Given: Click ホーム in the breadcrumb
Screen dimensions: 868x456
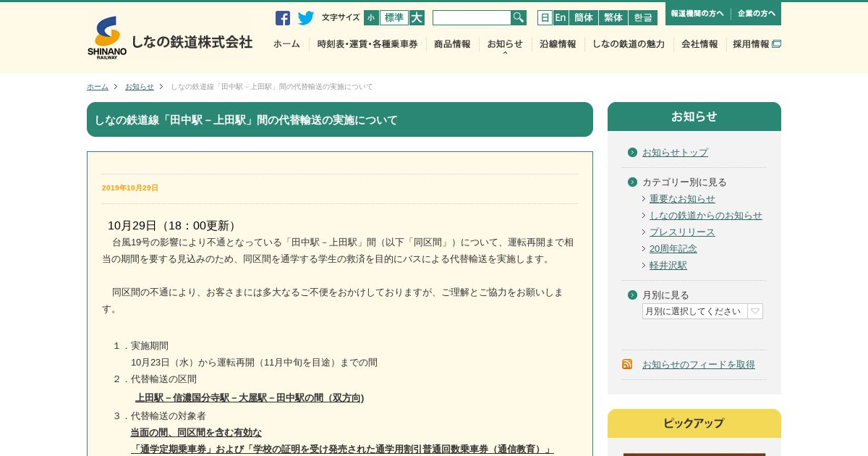Looking at the screenshot, I should tap(98, 87).
